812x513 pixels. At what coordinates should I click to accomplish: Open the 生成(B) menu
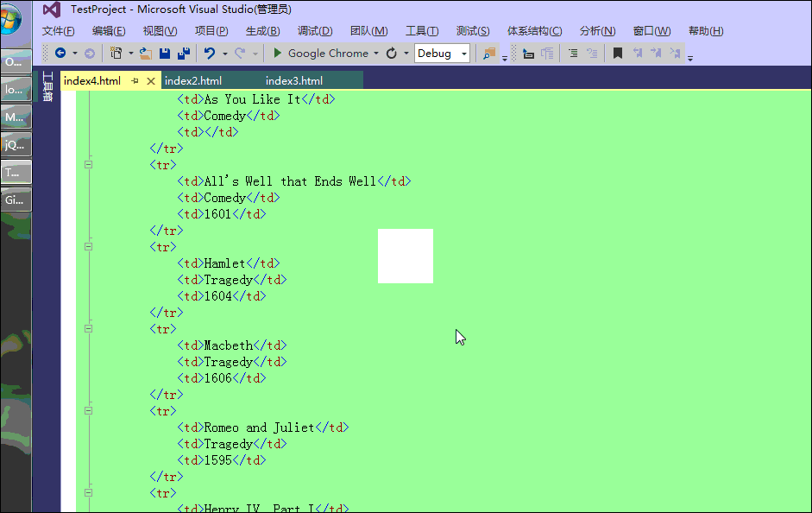click(x=262, y=31)
